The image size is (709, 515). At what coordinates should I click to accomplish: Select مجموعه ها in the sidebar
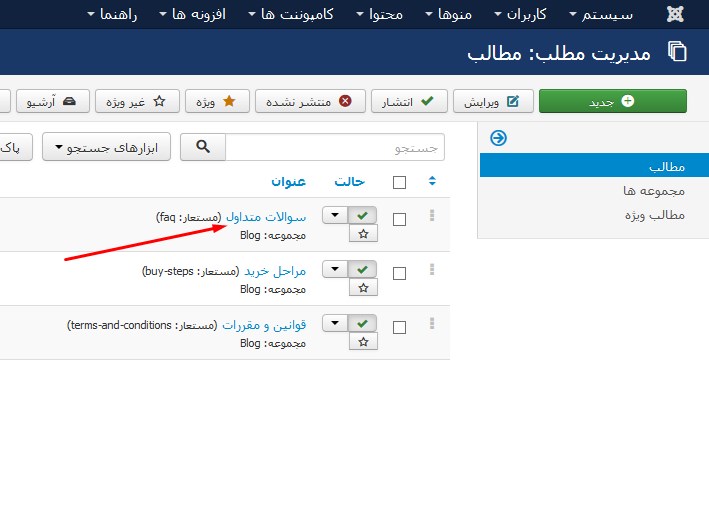click(x=654, y=191)
